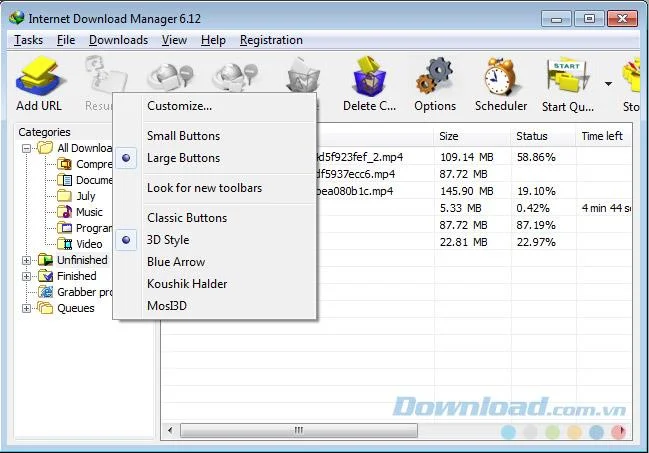Viewport: 649px width, 453px height.
Task: Click the Queues folder icon
Action: click(x=45, y=308)
